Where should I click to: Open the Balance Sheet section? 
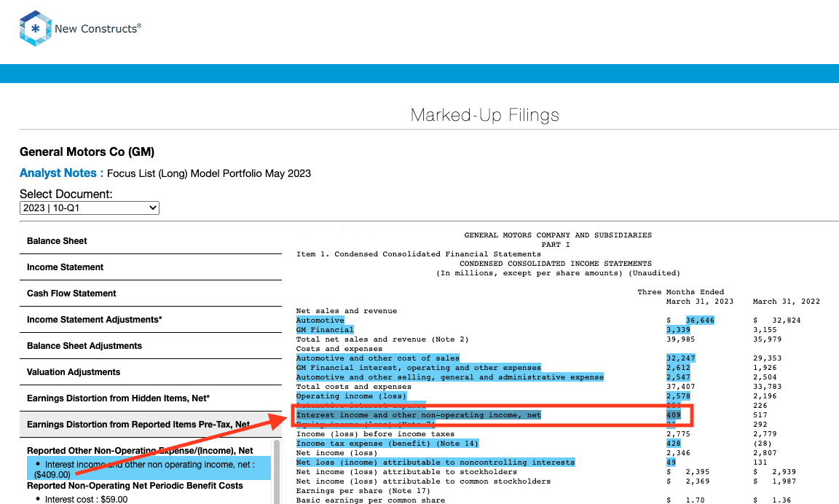[150, 241]
